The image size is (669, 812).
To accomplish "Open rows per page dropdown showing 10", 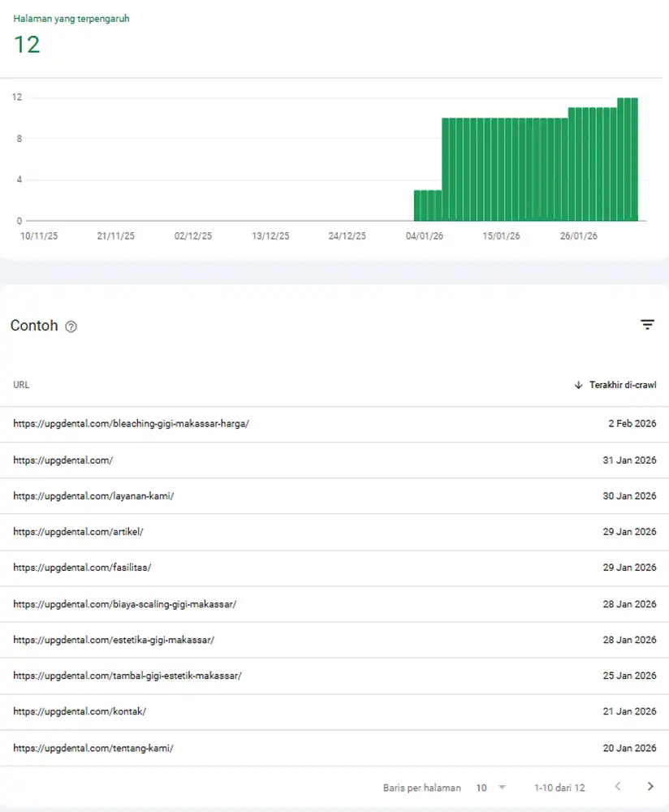I will coord(490,788).
